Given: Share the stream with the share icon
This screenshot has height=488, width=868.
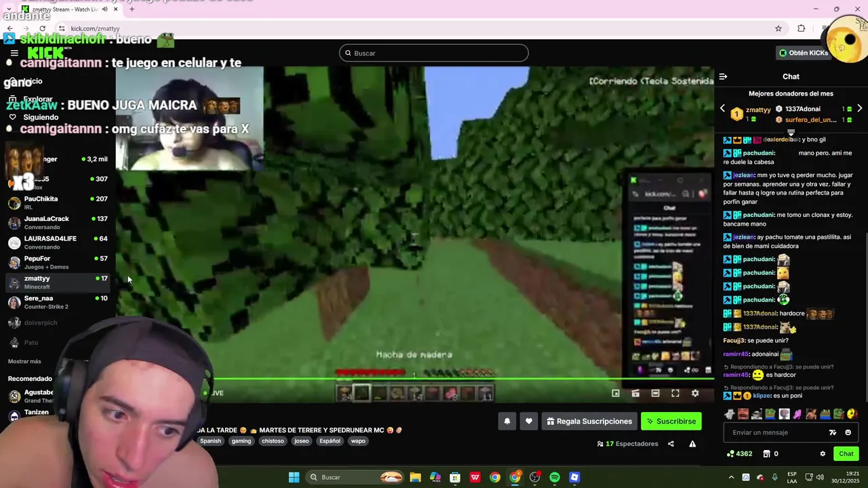Looking at the screenshot, I should pyautogui.click(x=671, y=444).
